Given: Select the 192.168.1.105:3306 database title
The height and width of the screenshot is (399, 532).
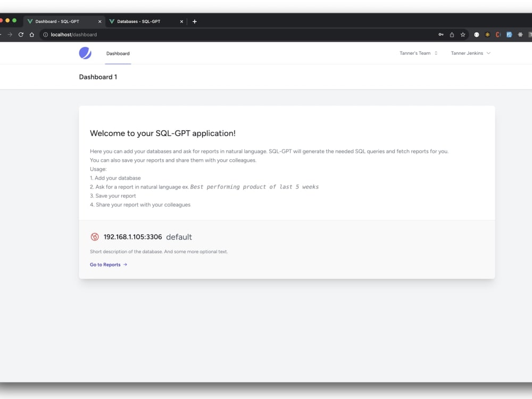Looking at the screenshot, I should point(132,237).
